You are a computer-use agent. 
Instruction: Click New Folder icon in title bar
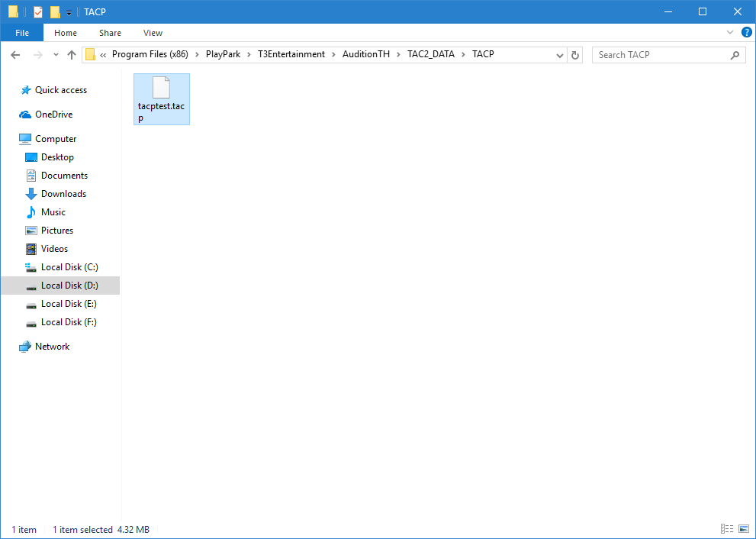pyautogui.click(x=55, y=11)
